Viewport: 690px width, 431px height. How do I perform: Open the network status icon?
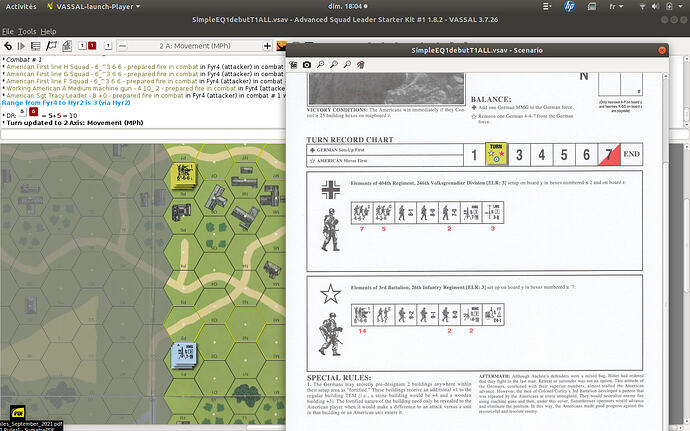(642, 6)
